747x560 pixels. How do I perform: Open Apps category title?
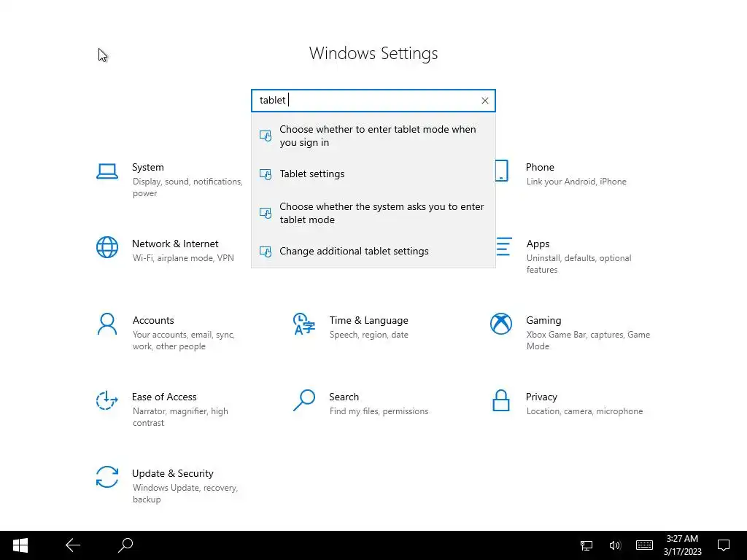(x=538, y=244)
